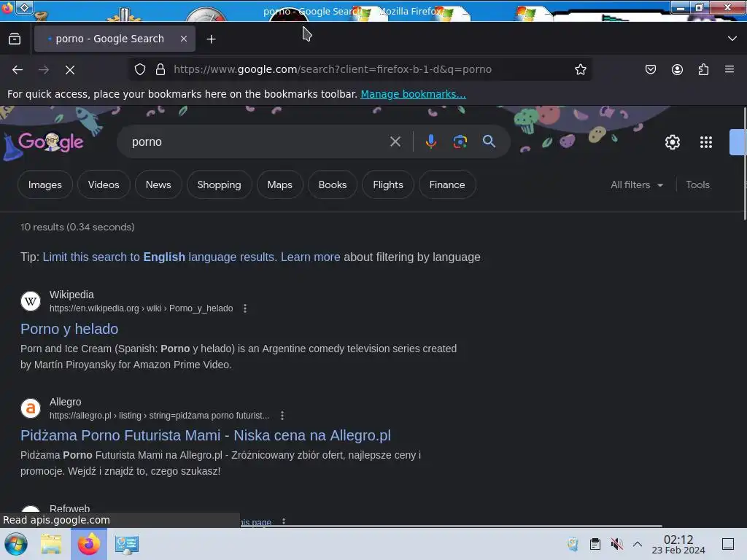The width and height of the screenshot is (747, 560).
Task: Stop loading the page with X button
Action: 70,69
